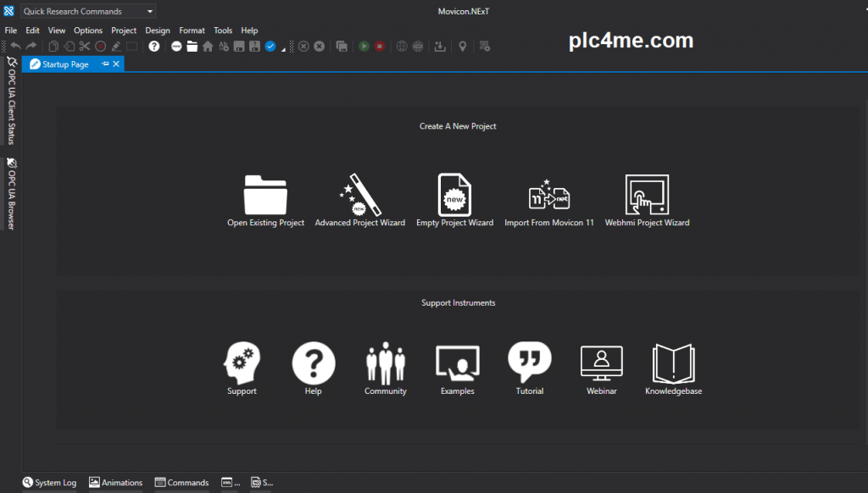Screen dimensions: 868x493
Task: Click the Home toolbar icon
Action: (x=208, y=47)
